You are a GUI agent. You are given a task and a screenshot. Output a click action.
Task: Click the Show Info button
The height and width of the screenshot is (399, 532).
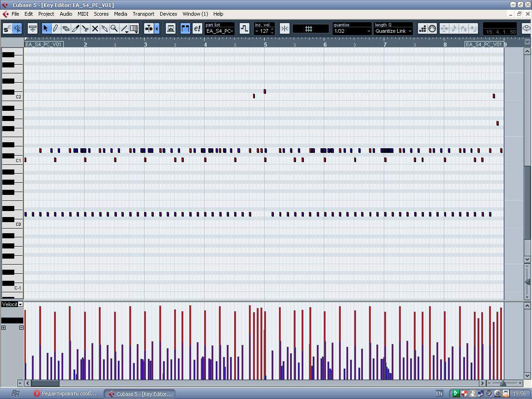33,29
